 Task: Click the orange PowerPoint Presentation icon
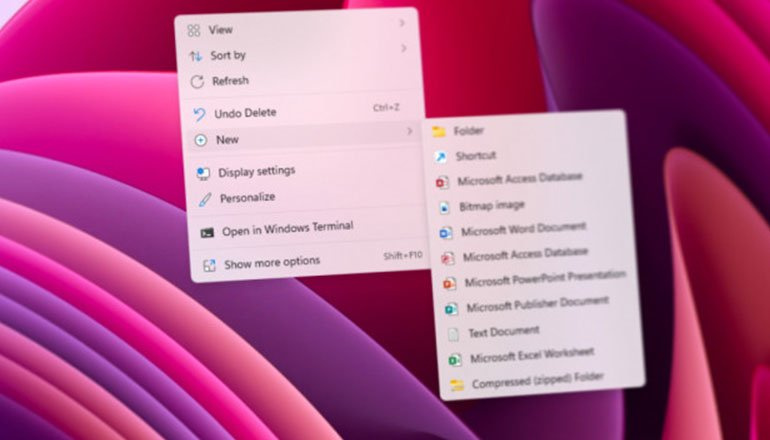pyautogui.click(x=449, y=283)
